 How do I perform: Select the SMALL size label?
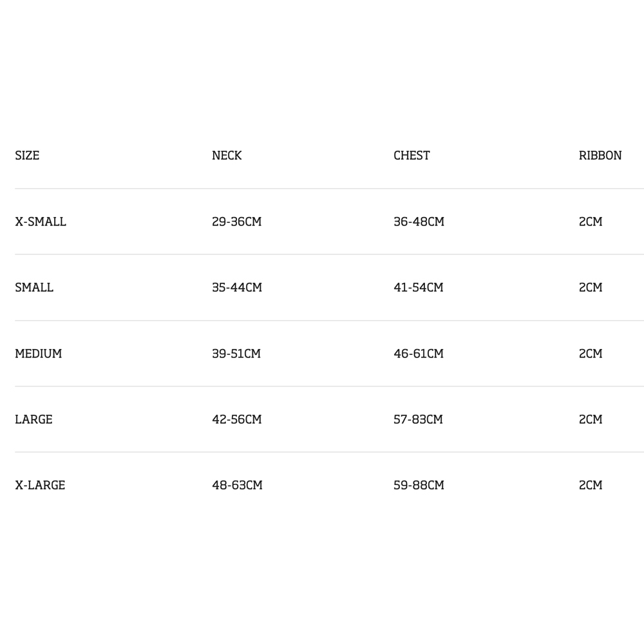pyautogui.click(x=34, y=287)
